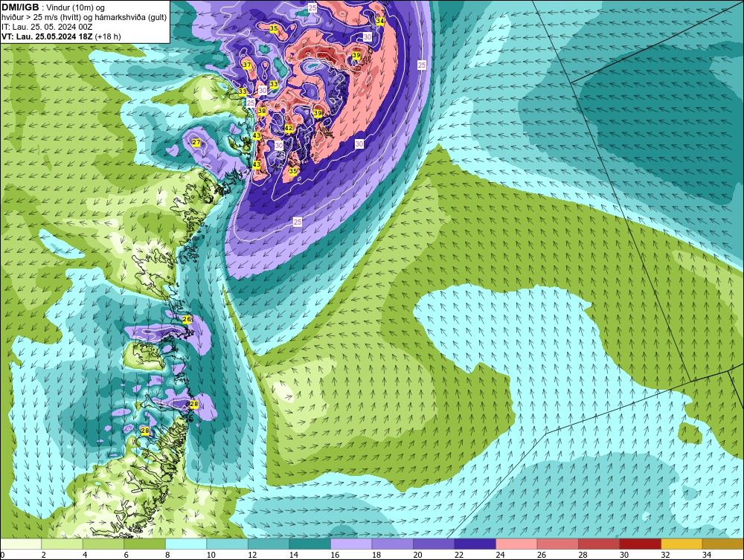Click the yellow 42 gust label
The width and height of the screenshot is (744, 560).
(289, 128)
